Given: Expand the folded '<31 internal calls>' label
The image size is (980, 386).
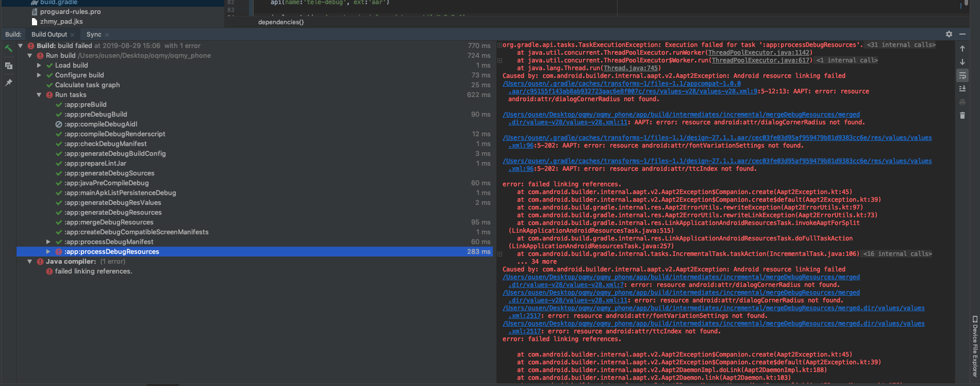Looking at the screenshot, I should pyautogui.click(x=901, y=45).
